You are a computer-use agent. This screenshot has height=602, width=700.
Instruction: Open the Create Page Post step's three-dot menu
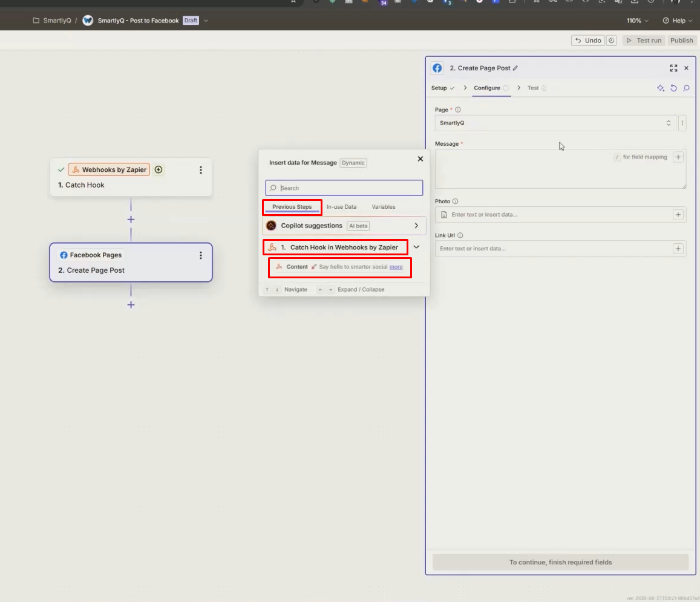tap(201, 255)
